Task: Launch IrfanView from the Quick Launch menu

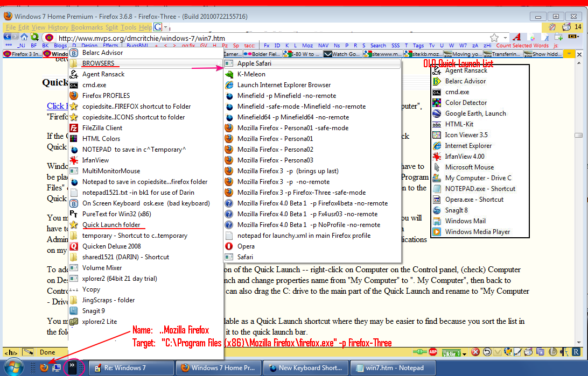Action: (146, 160)
